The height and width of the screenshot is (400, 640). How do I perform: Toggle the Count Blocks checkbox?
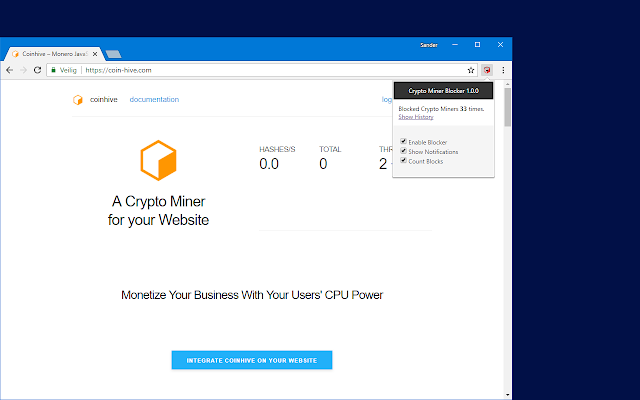pyautogui.click(x=403, y=160)
